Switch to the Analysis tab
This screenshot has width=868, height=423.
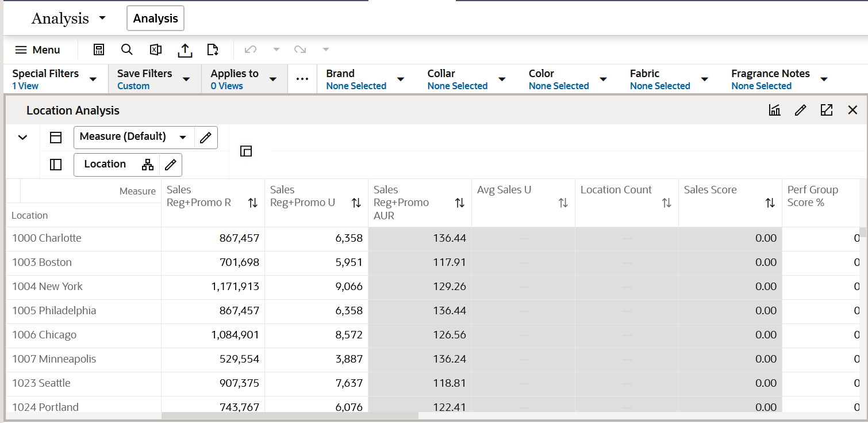(155, 18)
